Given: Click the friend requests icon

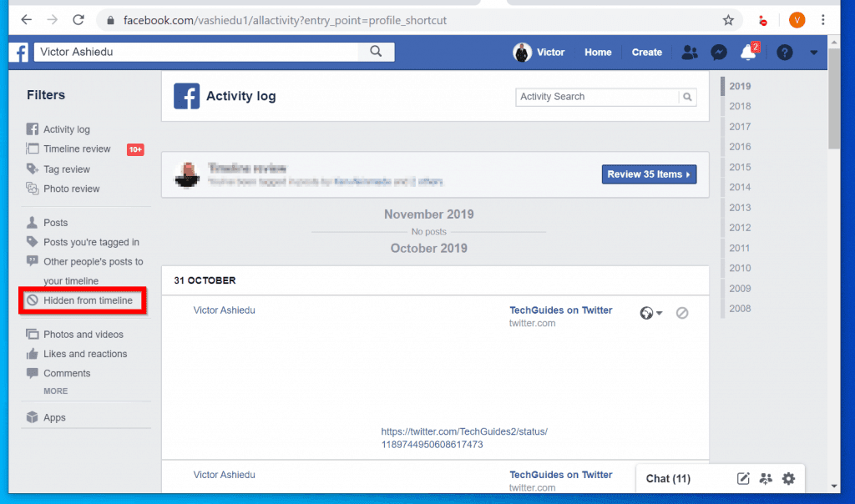Looking at the screenshot, I should (690, 52).
